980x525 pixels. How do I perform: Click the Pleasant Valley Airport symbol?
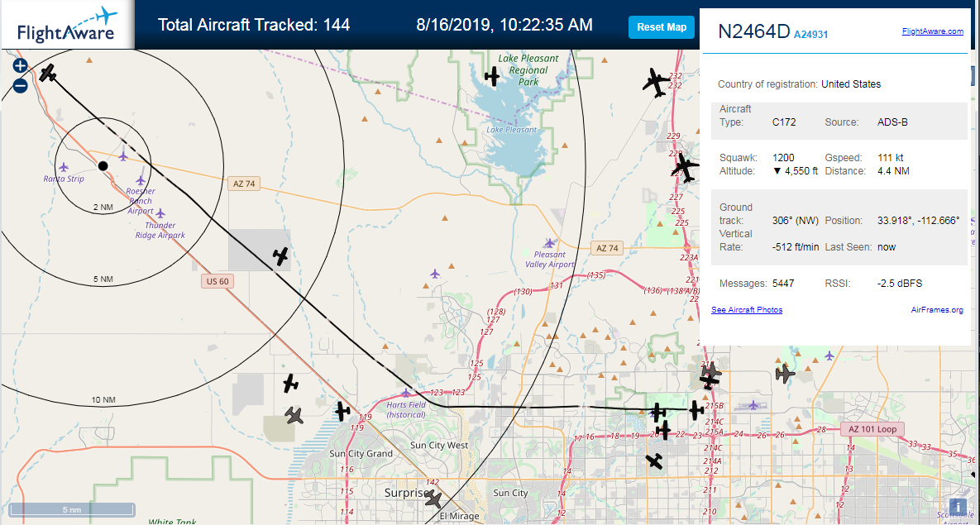click(549, 242)
